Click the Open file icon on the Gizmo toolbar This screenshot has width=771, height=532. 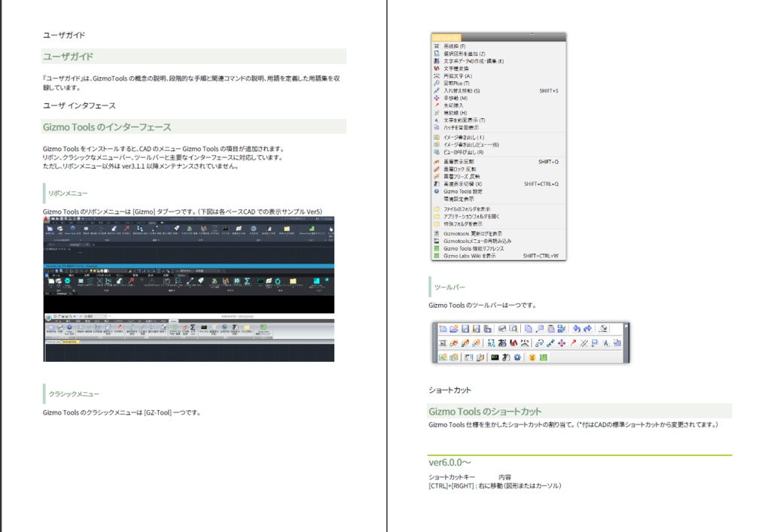pyautogui.click(x=454, y=328)
